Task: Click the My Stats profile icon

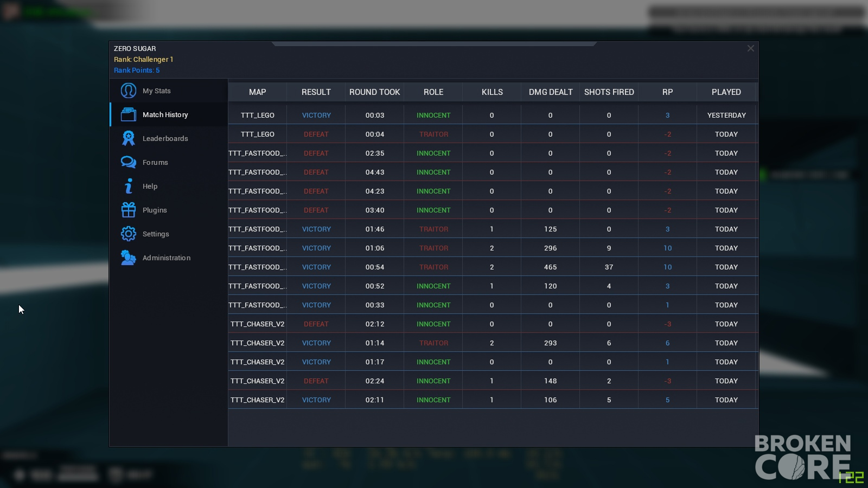Action: [x=129, y=91]
